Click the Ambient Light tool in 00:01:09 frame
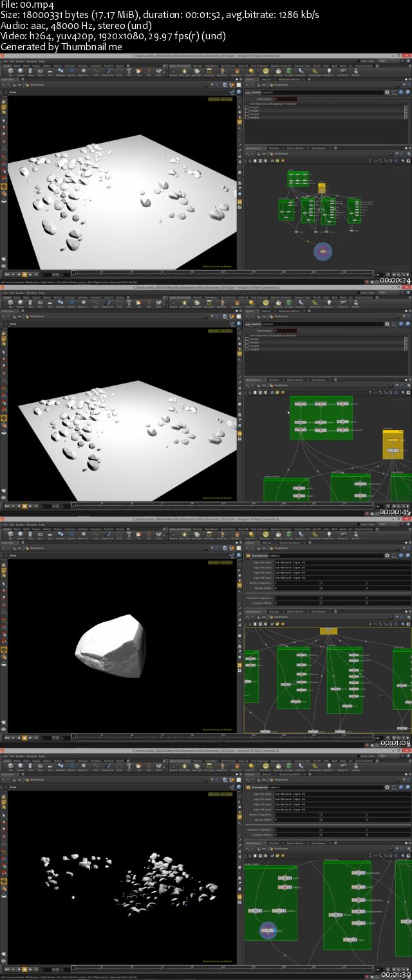Screen dimensions: 412x980 coord(328,534)
